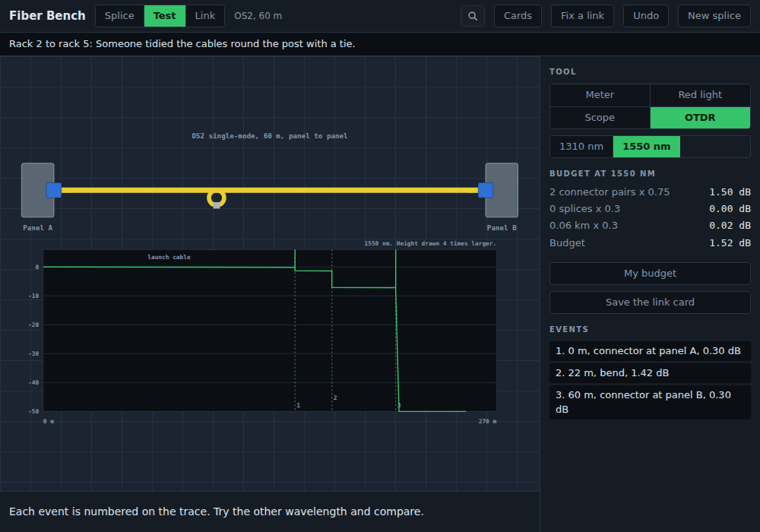Select the OTDR tool
The image size is (760, 532).
701,118
